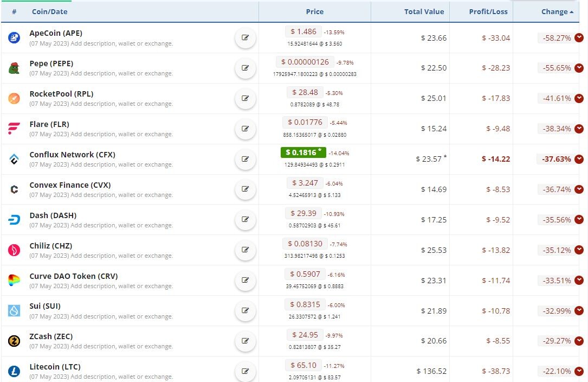Edit the Pepe (PEPE) entry
The image size is (588, 382).
[245, 68]
